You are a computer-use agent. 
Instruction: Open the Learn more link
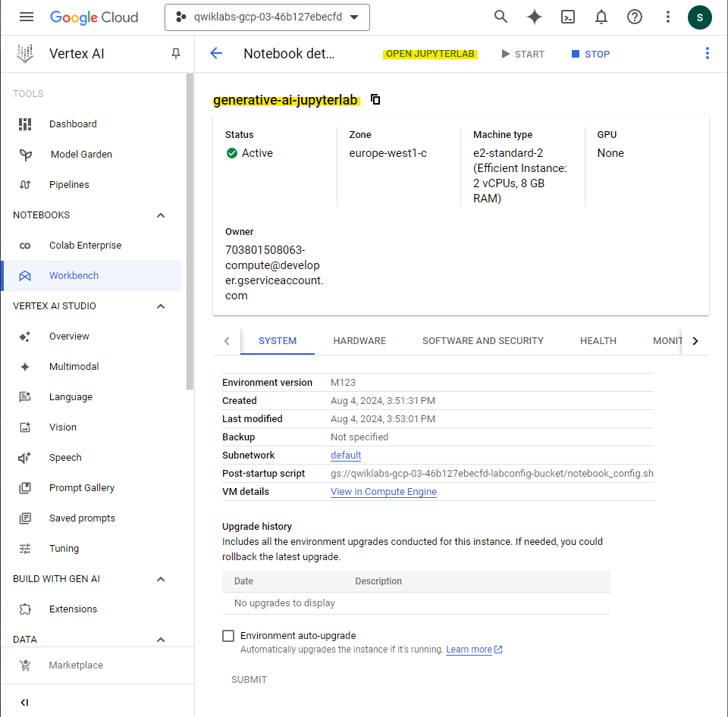click(x=474, y=650)
